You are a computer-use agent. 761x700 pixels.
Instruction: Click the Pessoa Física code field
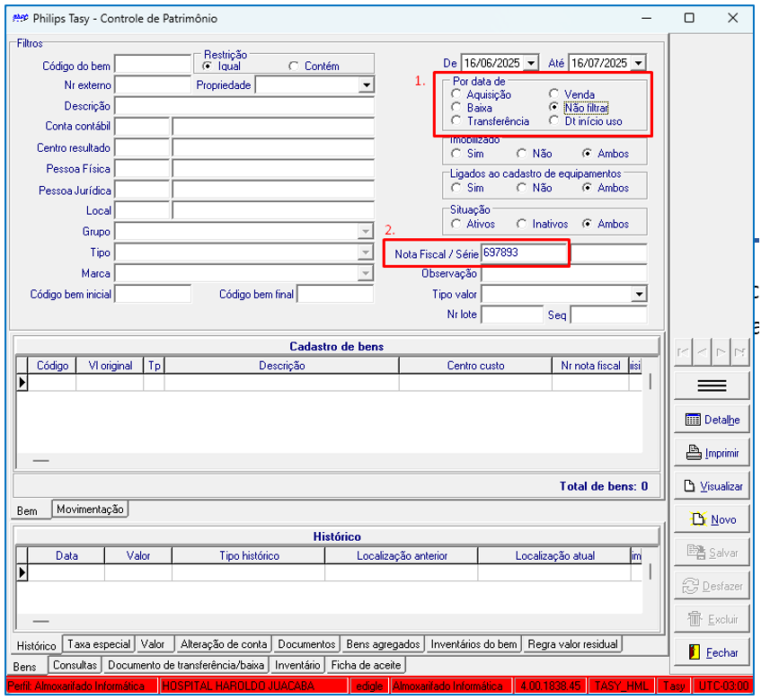(x=142, y=169)
